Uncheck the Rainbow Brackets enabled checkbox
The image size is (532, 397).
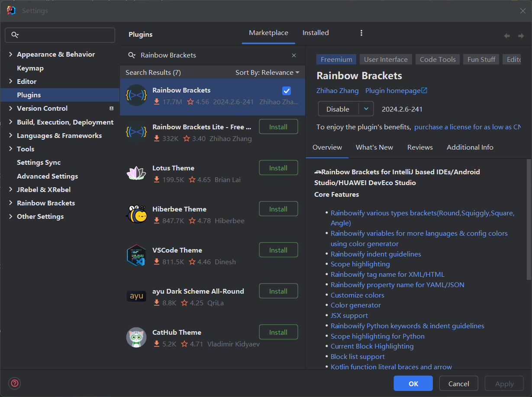(287, 90)
